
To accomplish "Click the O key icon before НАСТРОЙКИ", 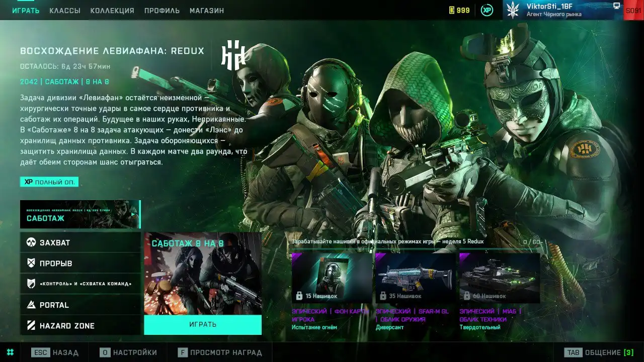I will point(105,352).
